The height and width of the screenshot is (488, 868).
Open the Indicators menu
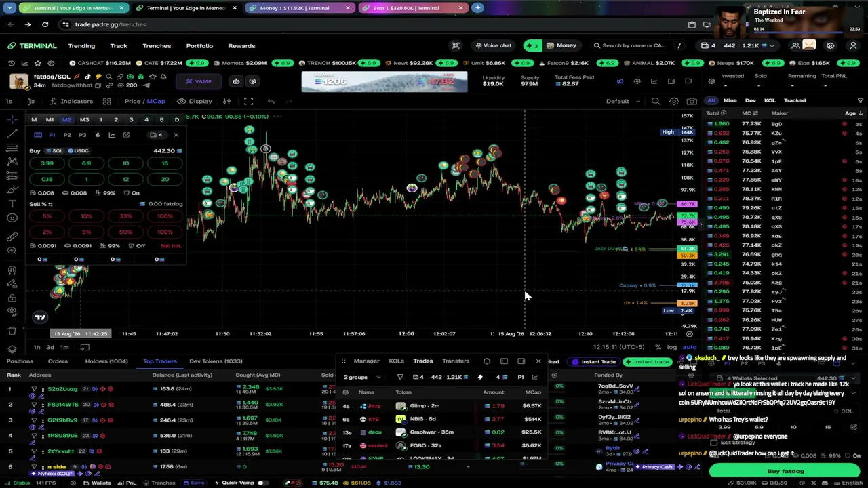click(70, 101)
